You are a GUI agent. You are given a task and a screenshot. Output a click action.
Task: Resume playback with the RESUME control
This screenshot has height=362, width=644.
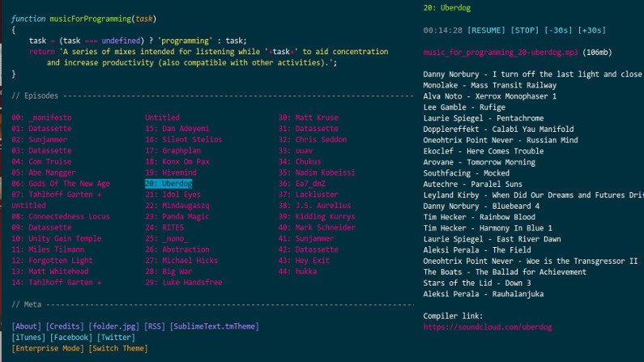(486, 31)
